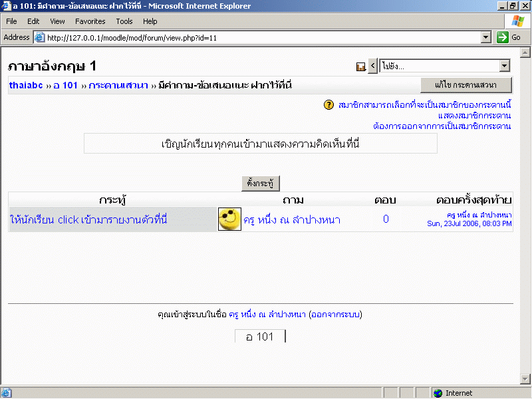Viewport: 532px width, 399px height.
Task: Click the green Go arrow icon
Action: click(503, 37)
